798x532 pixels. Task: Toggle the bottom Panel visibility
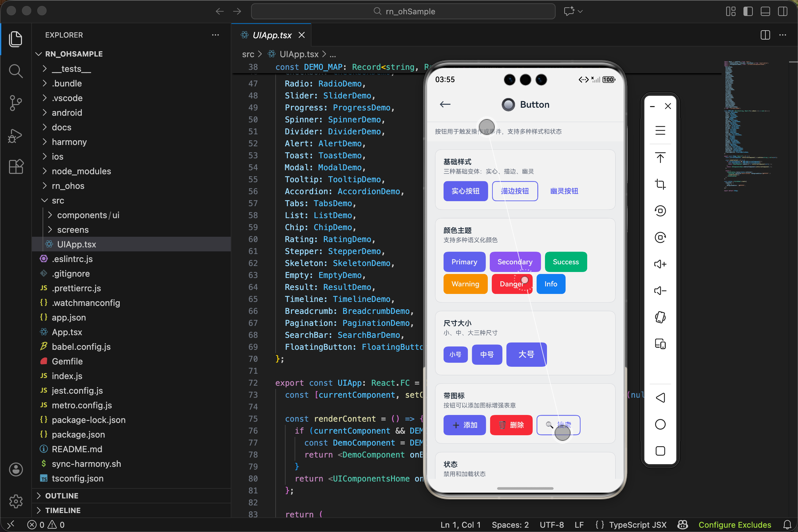[x=765, y=11]
